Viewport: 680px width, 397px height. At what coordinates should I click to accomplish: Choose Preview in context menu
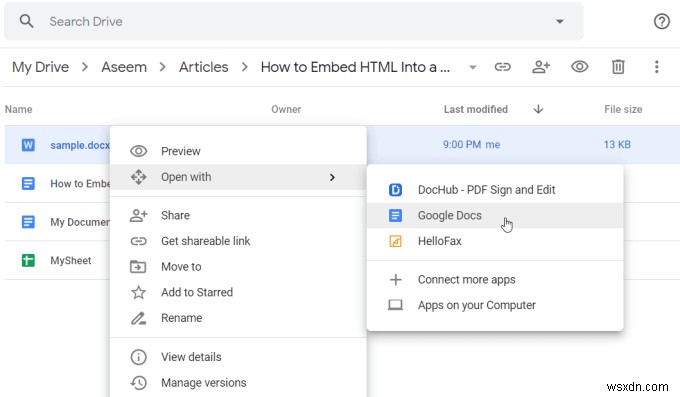coord(238,151)
